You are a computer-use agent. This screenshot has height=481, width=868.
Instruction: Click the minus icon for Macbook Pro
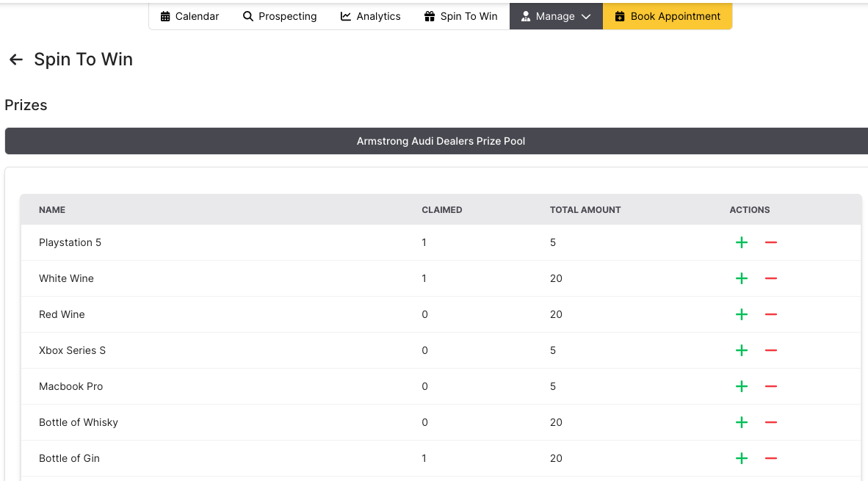tap(770, 386)
